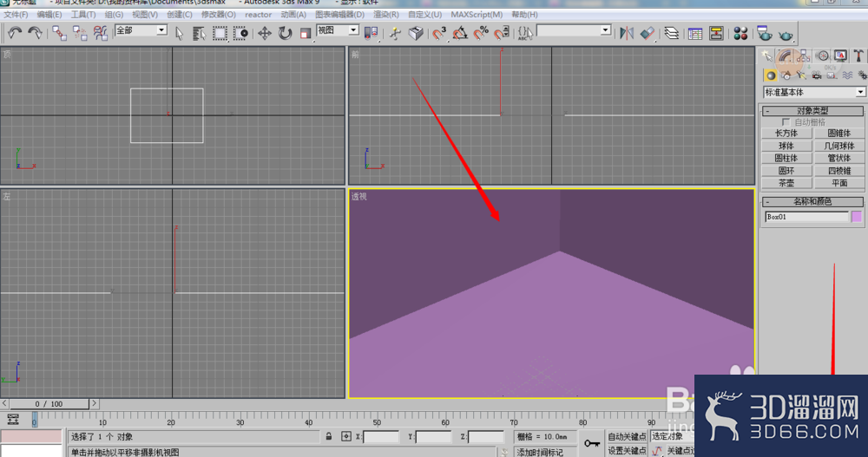Open the Render Scene dialog teapot icon
Viewport: 868px width, 457px height.
point(765,33)
